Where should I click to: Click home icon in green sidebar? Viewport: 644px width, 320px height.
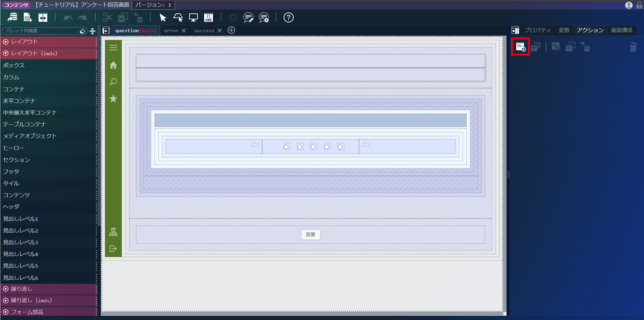tap(113, 65)
